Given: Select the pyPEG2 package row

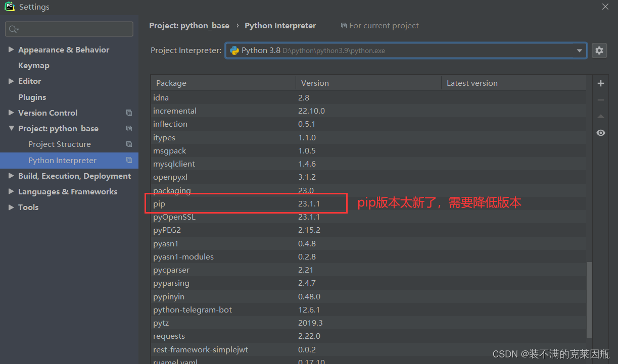Looking at the screenshot, I should tap(368, 230).
